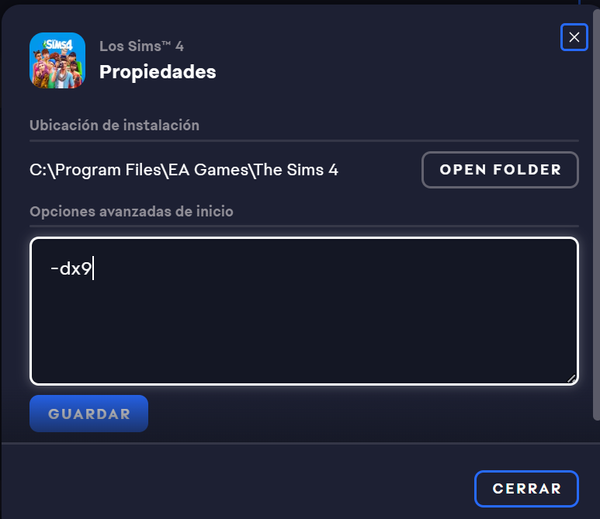This screenshot has height=519, width=600.
Task: Click the trademark symbol in the game title
Action: point(166,43)
